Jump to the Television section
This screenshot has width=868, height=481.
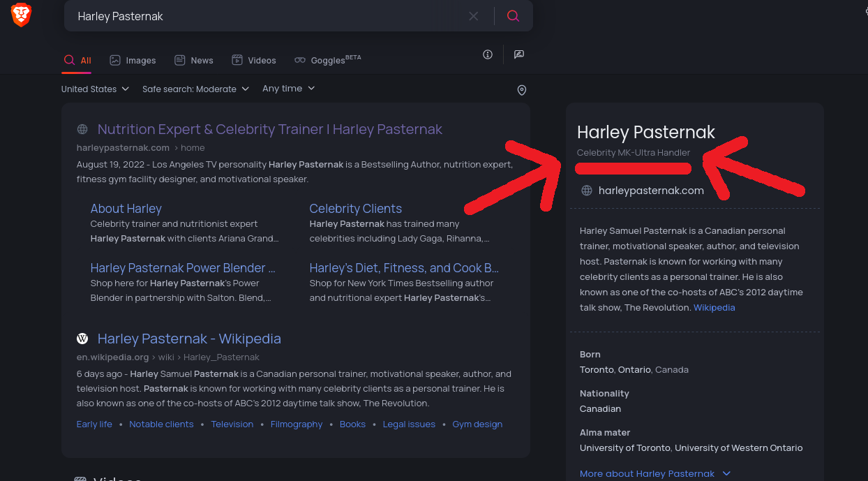[232, 424]
